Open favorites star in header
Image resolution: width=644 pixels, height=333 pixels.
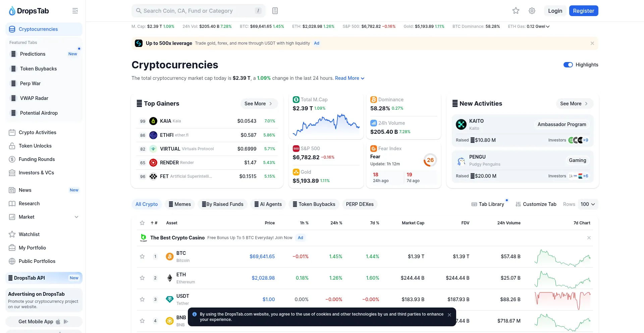(x=516, y=11)
